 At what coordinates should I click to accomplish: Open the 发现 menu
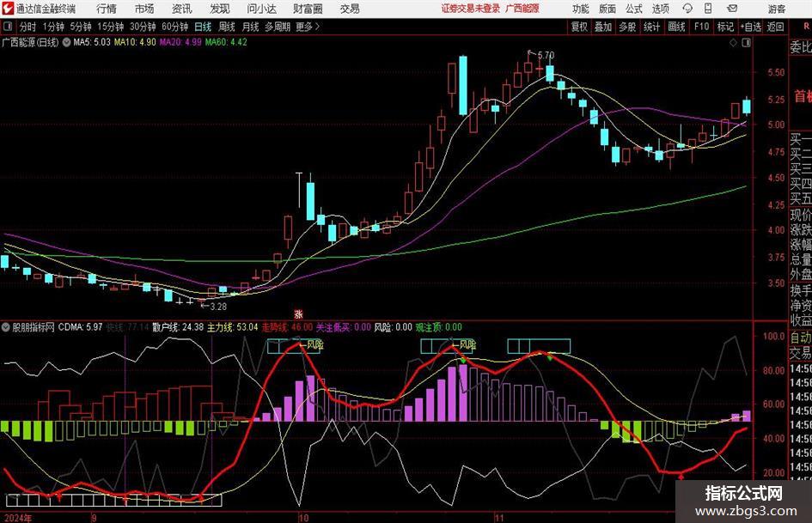(220, 9)
